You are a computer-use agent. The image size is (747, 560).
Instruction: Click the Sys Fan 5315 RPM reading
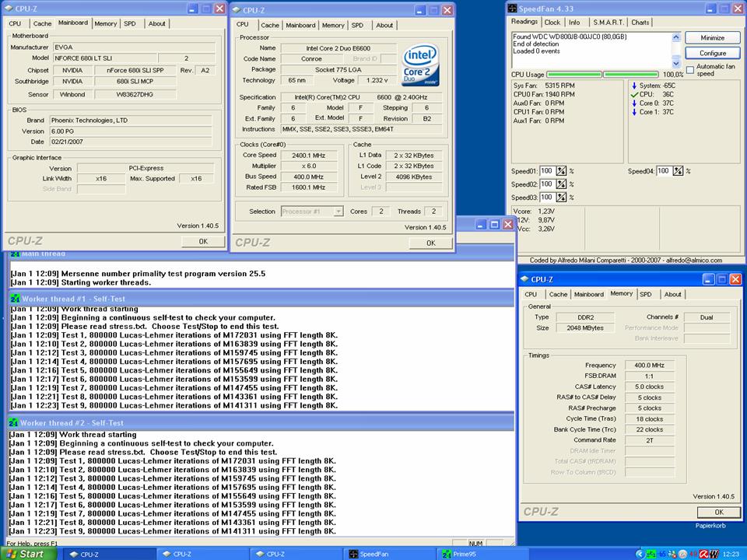pyautogui.click(x=544, y=86)
